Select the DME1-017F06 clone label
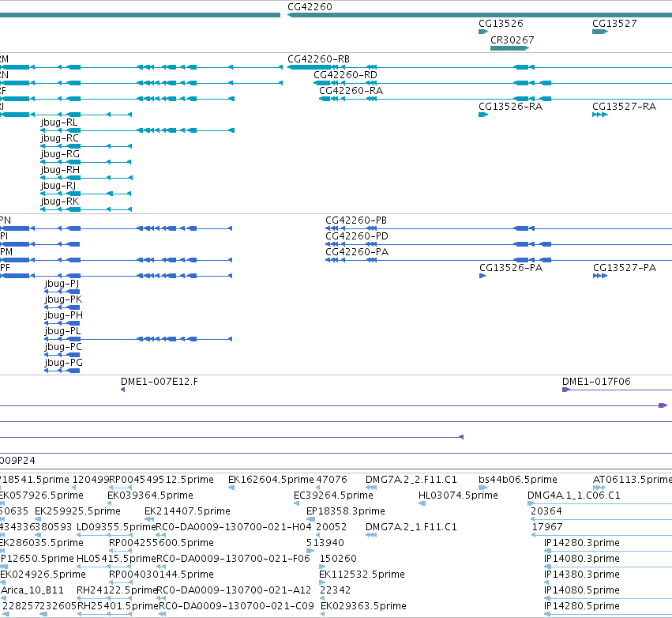672x618 pixels. [x=596, y=382]
